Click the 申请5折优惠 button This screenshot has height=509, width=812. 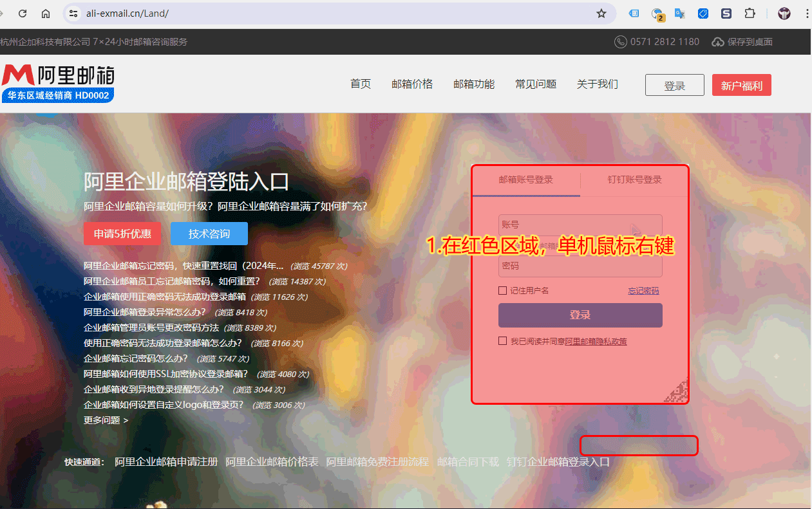[122, 234]
